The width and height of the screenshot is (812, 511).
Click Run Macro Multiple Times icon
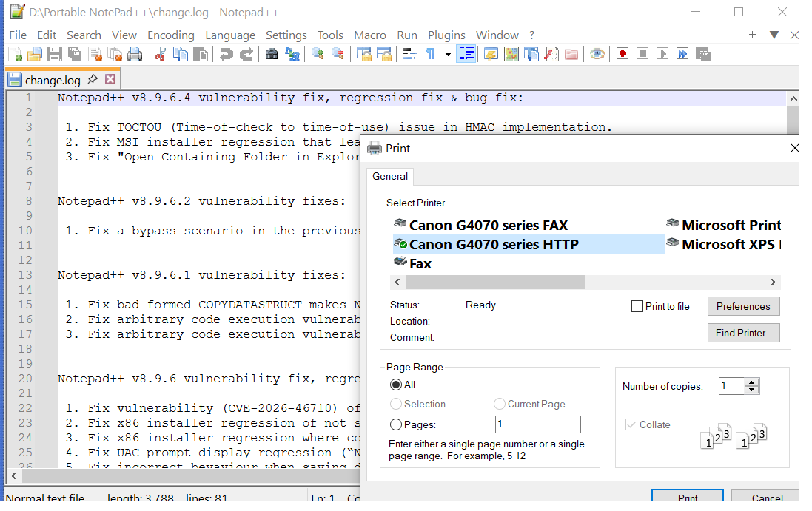click(682, 54)
